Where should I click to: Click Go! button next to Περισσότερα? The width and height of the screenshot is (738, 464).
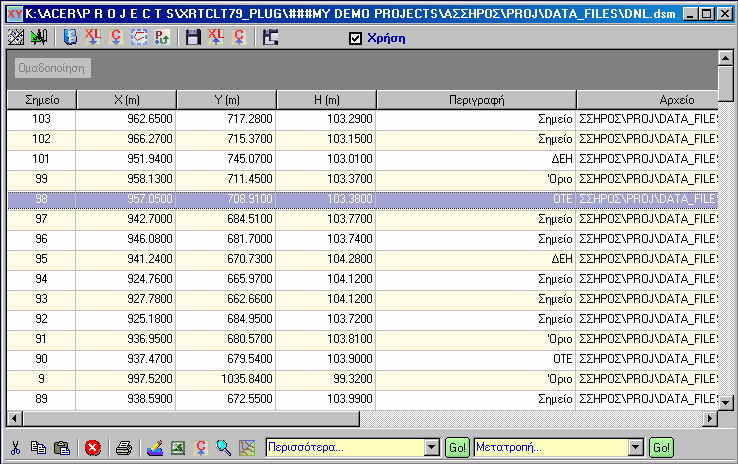tap(457, 448)
